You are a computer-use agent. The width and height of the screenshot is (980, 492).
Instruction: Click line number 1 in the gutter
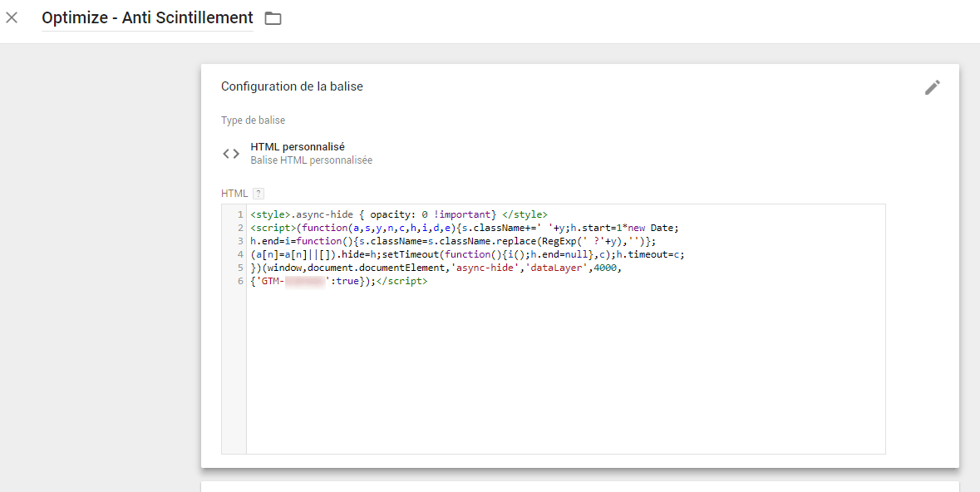tap(240, 214)
